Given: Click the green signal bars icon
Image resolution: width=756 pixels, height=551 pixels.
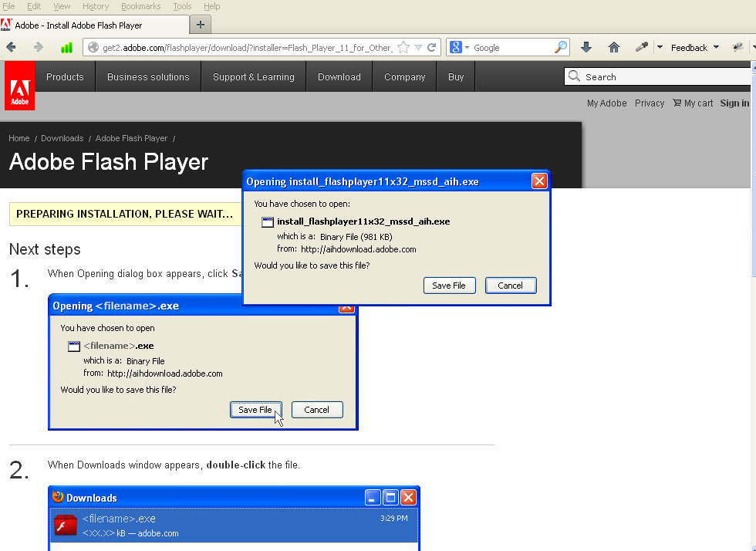Looking at the screenshot, I should (x=66, y=47).
